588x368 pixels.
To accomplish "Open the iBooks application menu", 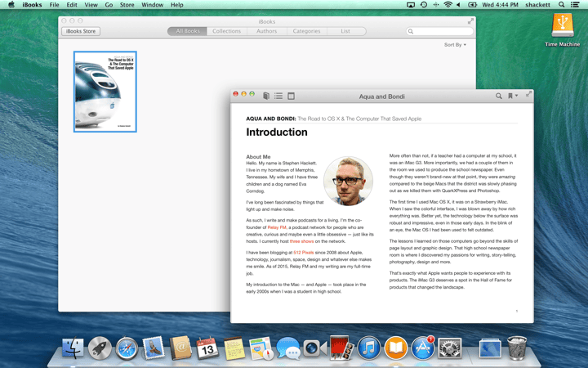I will click(32, 5).
